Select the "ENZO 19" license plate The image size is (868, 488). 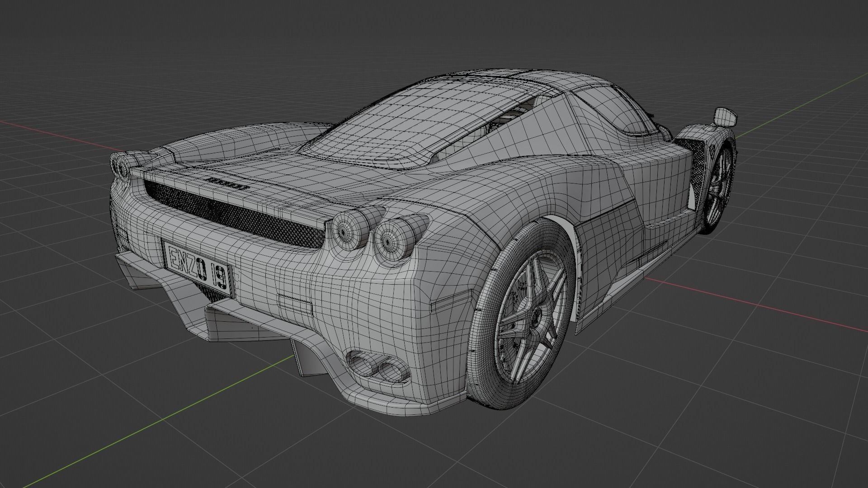tap(198, 269)
